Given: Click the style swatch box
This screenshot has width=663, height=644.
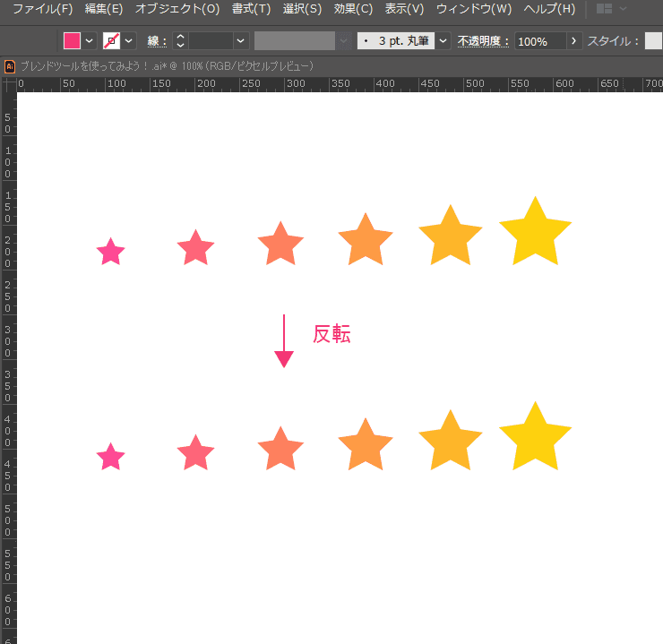Looking at the screenshot, I should (653, 41).
